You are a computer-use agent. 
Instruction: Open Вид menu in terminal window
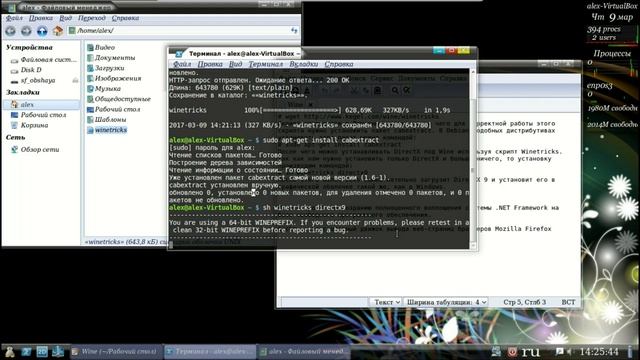point(236,64)
